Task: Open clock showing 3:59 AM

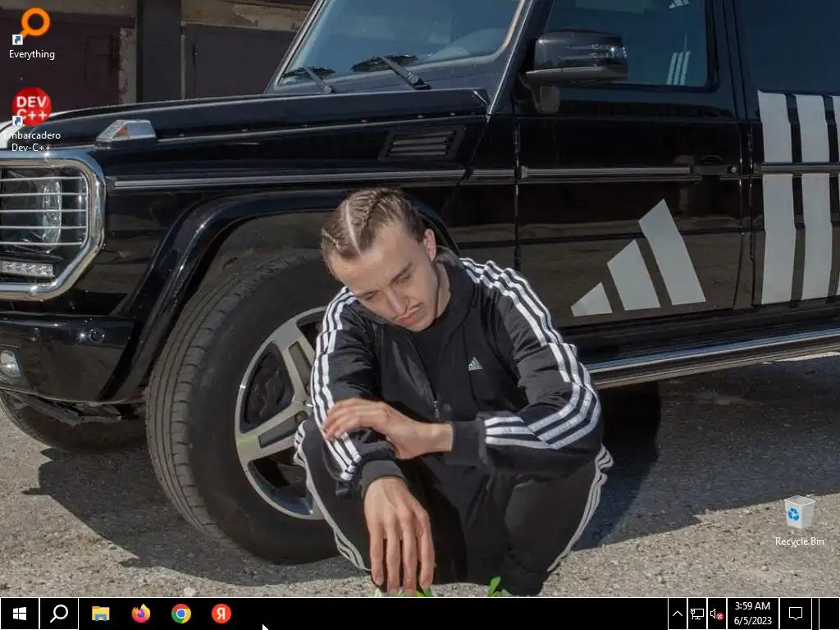Action: [753, 614]
